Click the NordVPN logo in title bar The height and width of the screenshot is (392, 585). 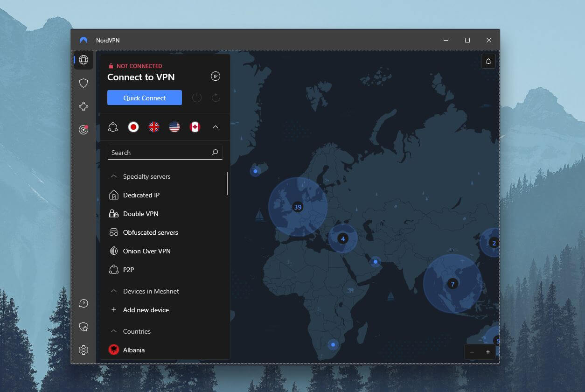click(84, 40)
